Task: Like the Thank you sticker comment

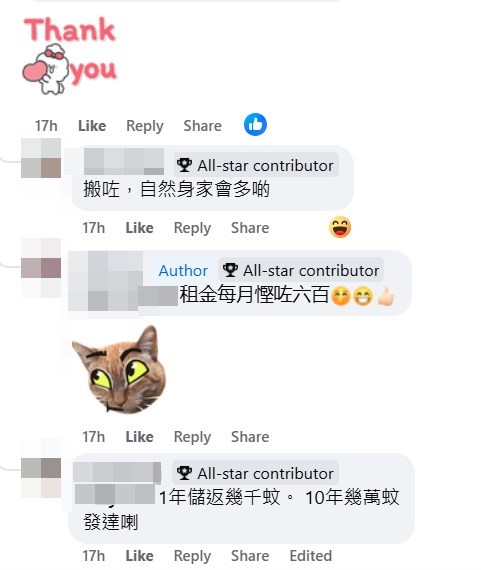Action: (x=92, y=126)
